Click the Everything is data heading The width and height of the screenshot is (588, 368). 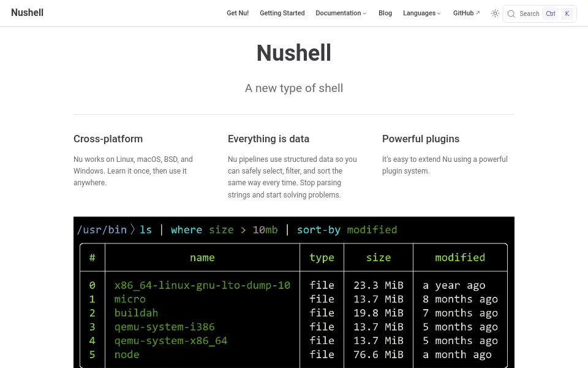(268, 139)
